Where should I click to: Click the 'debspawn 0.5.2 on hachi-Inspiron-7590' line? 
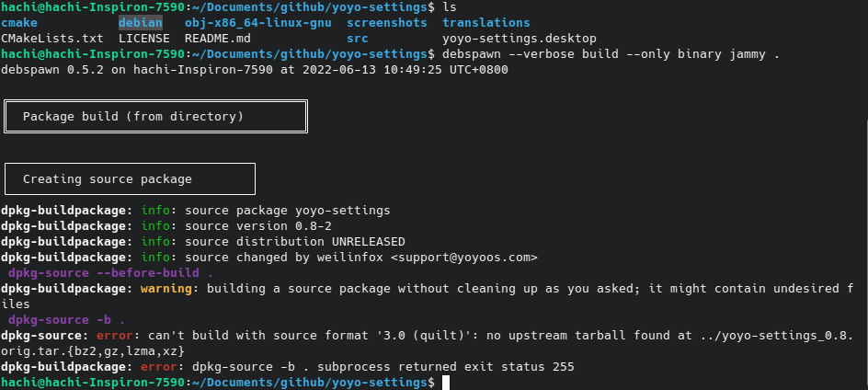pyautogui.click(x=254, y=70)
